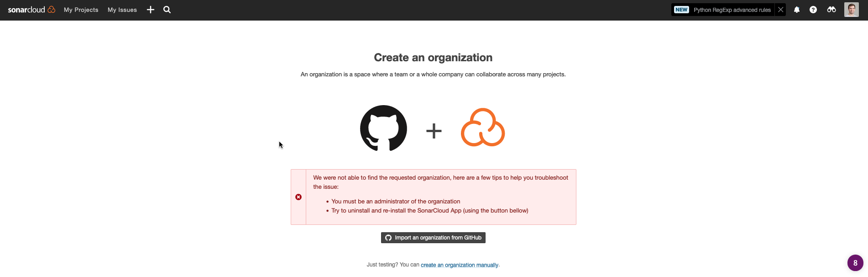Image resolution: width=868 pixels, height=277 pixels.
Task: Click the NEW badge label
Action: (681, 10)
